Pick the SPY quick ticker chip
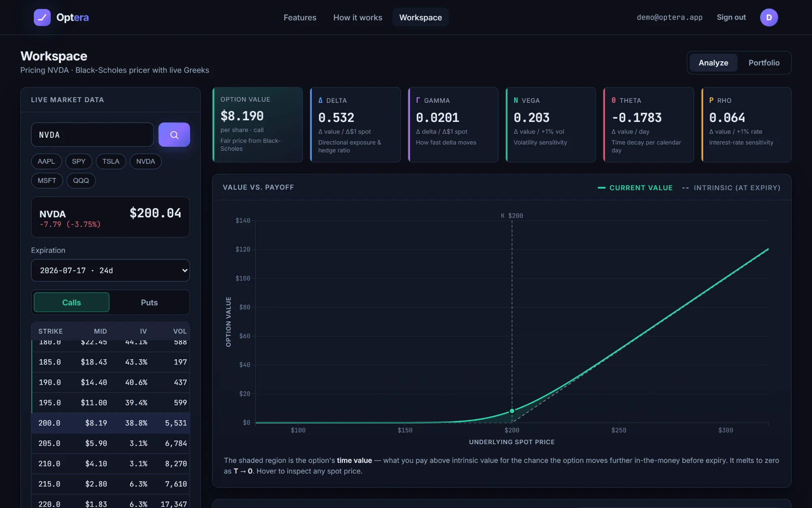The width and height of the screenshot is (812, 508). 79,161
